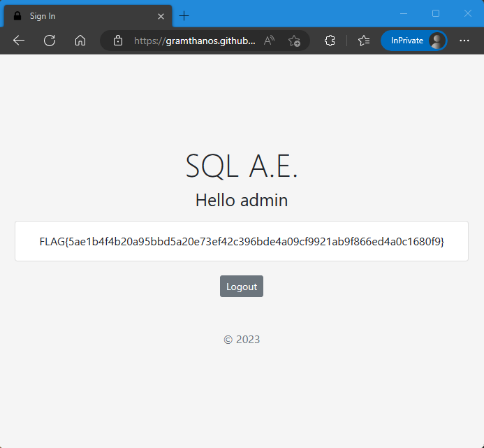Maximize the browser window
Screen dimensions: 484x448
point(436,13)
